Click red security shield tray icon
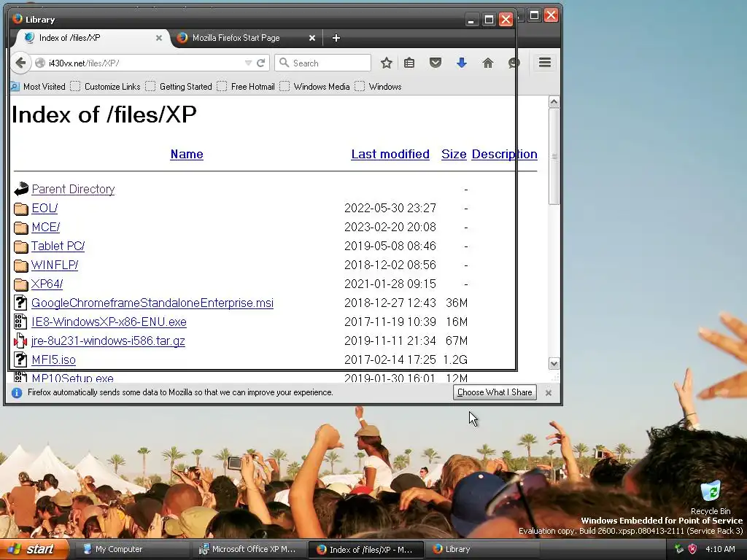Viewport: 747px width, 560px height. (693, 549)
